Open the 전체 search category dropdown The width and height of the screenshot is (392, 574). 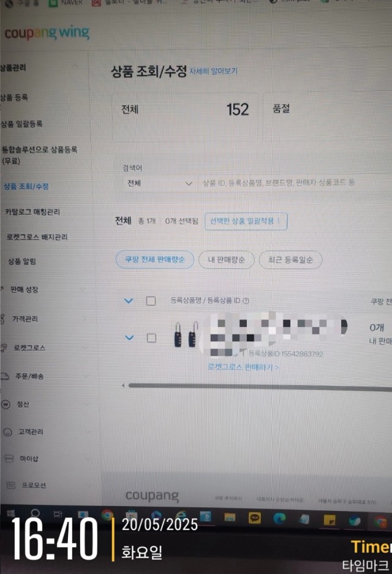159,183
